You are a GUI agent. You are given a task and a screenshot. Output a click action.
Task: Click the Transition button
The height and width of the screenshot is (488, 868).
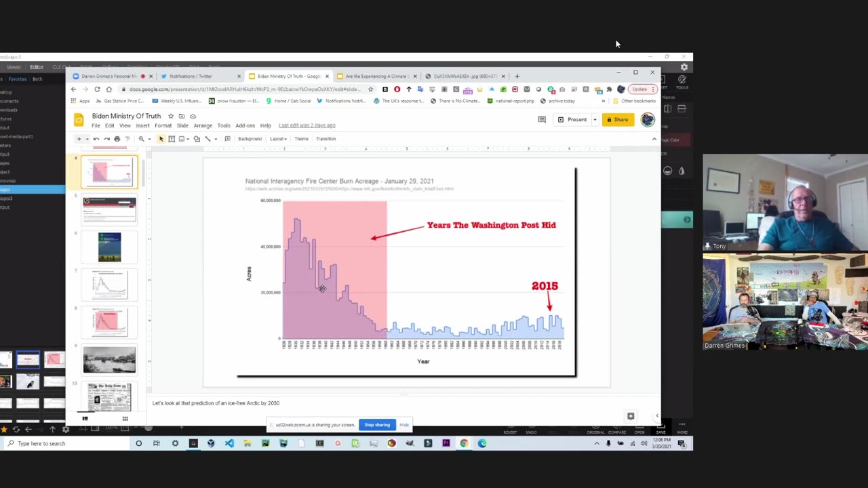coord(325,139)
